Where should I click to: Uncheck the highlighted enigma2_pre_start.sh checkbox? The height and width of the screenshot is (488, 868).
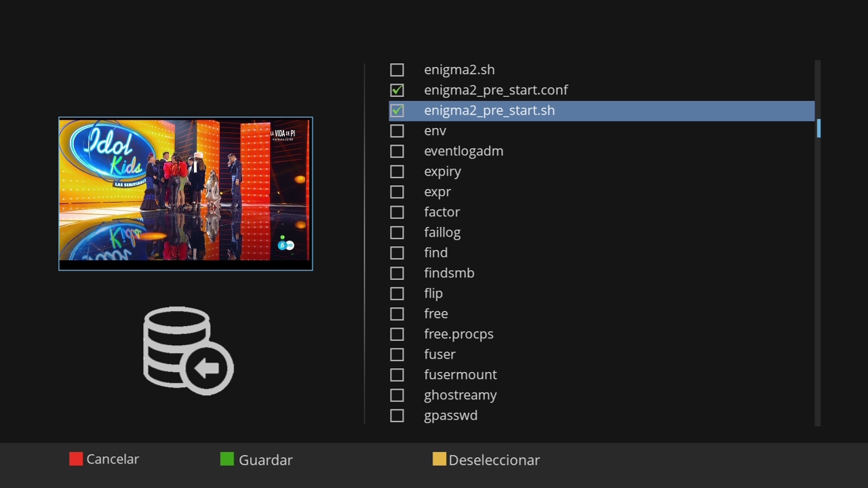coord(397,110)
